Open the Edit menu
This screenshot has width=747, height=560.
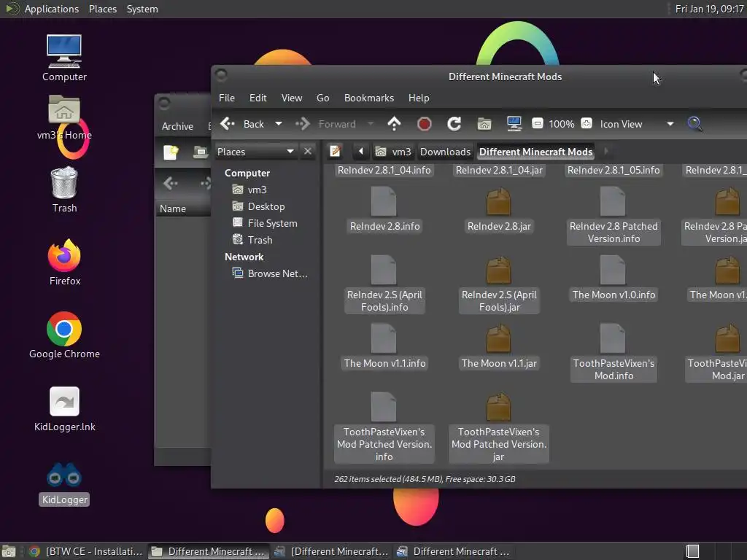tap(258, 98)
